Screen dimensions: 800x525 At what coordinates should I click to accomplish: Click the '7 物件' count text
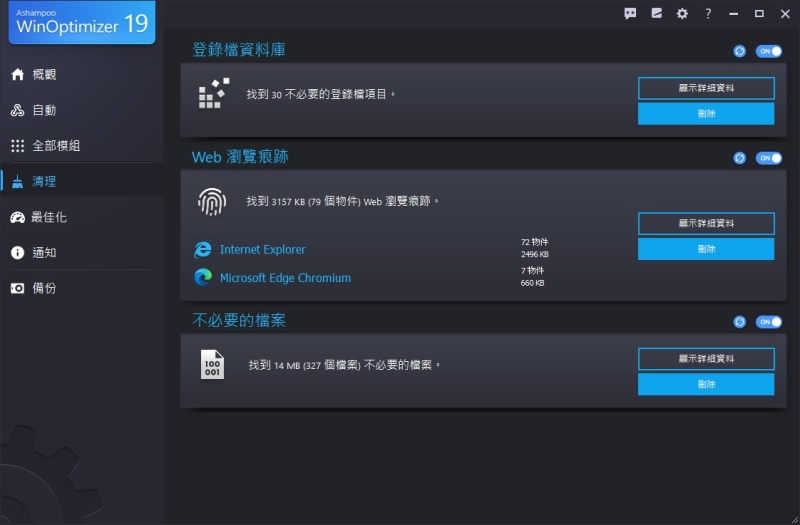tap(532, 270)
